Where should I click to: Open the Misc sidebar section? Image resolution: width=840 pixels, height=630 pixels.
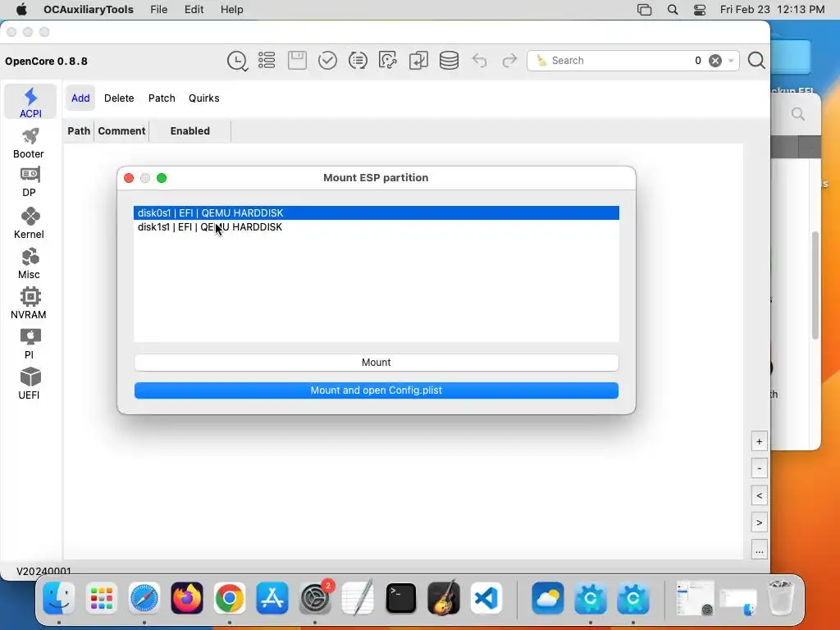tap(29, 263)
